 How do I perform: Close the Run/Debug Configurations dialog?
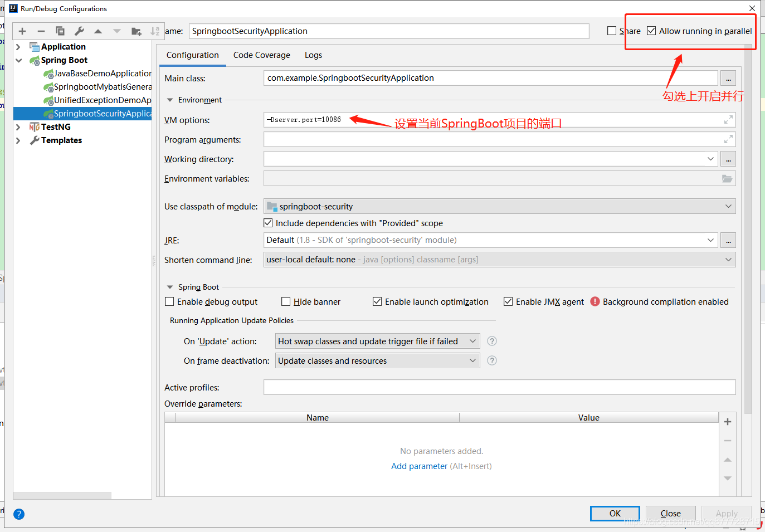752,8
